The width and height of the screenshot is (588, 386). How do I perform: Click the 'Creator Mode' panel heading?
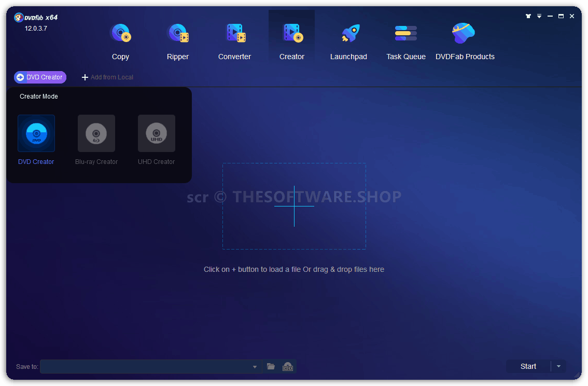coord(38,96)
